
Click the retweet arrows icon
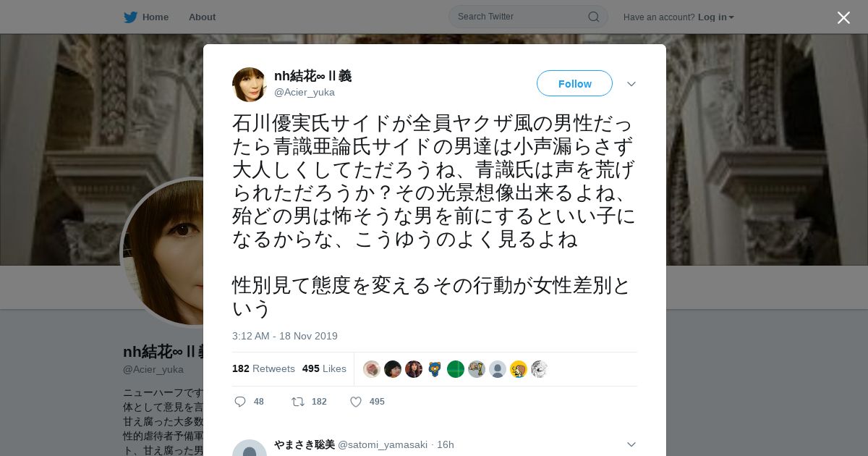click(x=297, y=402)
